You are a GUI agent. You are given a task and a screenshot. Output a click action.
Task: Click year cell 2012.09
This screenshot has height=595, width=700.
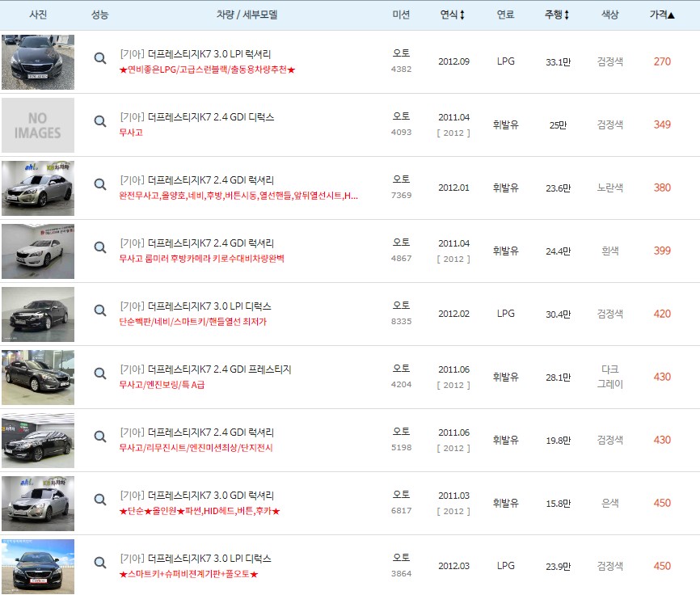tap(453, 61)
